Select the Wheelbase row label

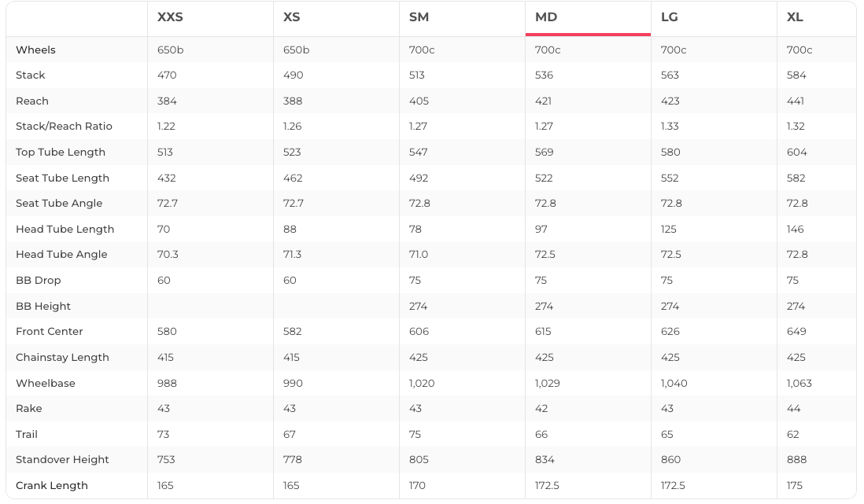click(46, 383)
